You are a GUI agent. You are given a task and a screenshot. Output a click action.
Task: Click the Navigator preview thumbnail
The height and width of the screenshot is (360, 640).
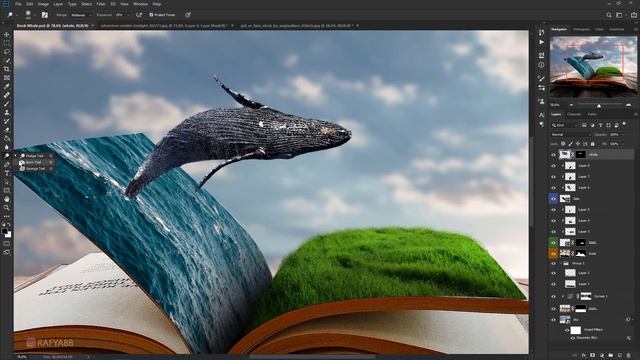coord(593,67)
